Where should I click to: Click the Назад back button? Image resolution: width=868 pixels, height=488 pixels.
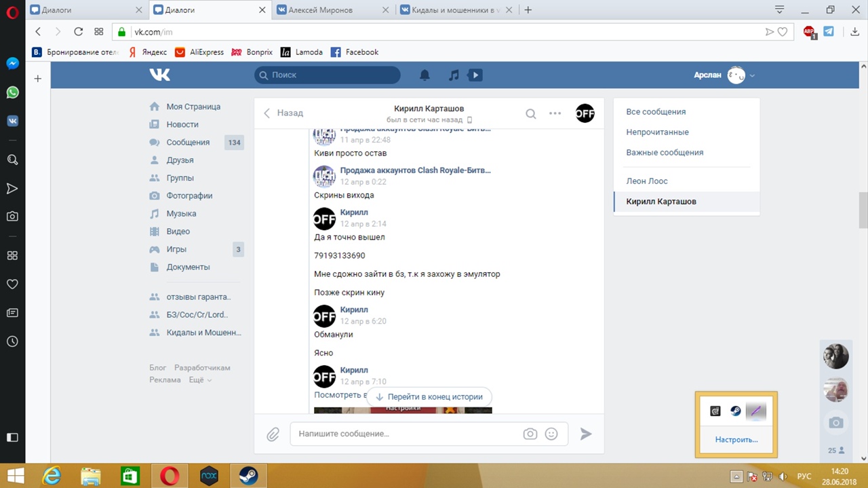[x=283, y=113]
